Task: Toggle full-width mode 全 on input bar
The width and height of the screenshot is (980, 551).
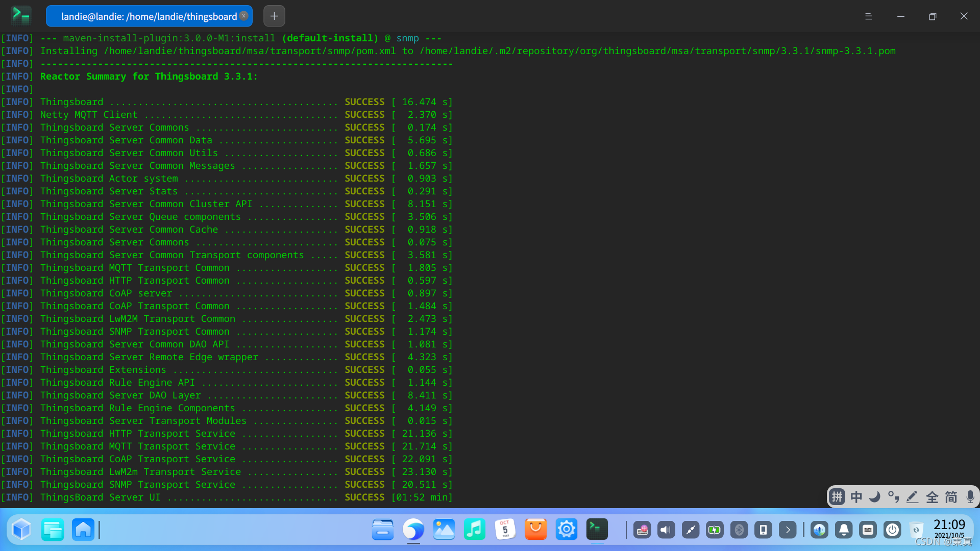Action: point(932,496)
